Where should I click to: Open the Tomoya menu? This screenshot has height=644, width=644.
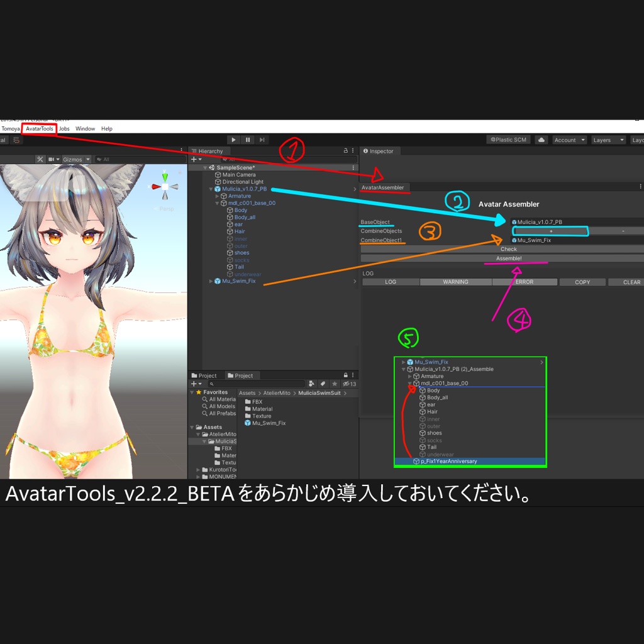(11, 128)
